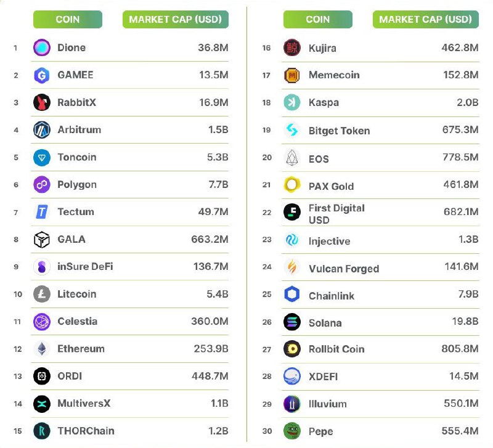This screenshot has height=448, width=493.
Task: Select the Solana logo icon
Action: tap(292, 322)
